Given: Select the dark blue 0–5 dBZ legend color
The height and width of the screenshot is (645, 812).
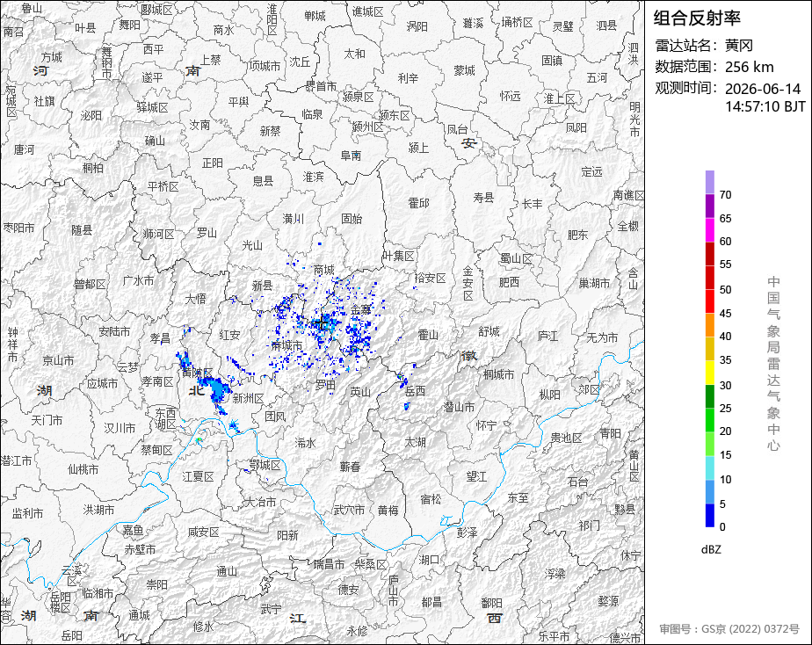Looking at the screenshot, I should click(x=710, y=516).
